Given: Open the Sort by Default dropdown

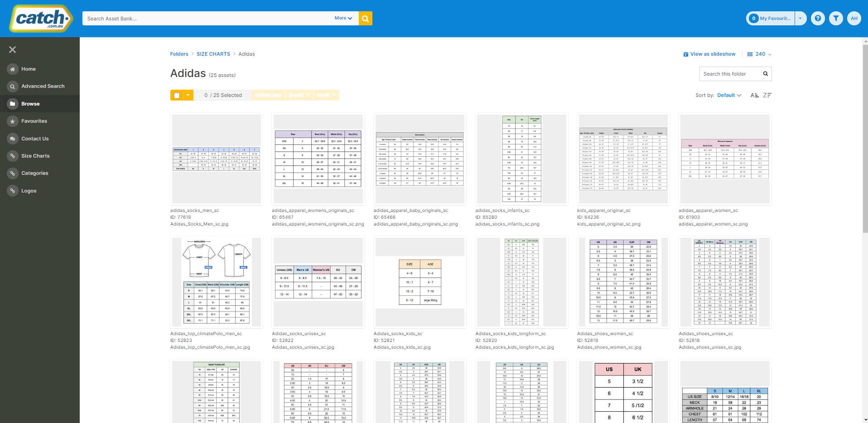Looking at the screenshot, I should 729,95.
